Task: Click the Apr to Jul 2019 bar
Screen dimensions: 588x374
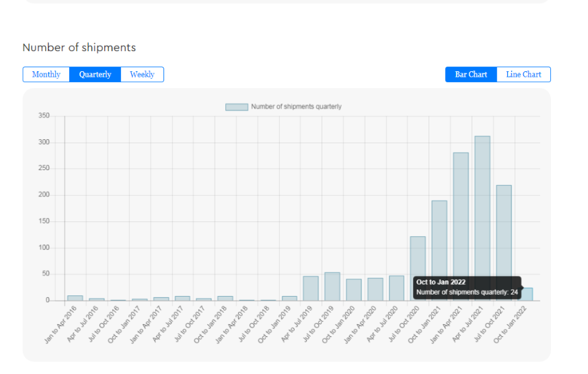Action: click(311, 289)
